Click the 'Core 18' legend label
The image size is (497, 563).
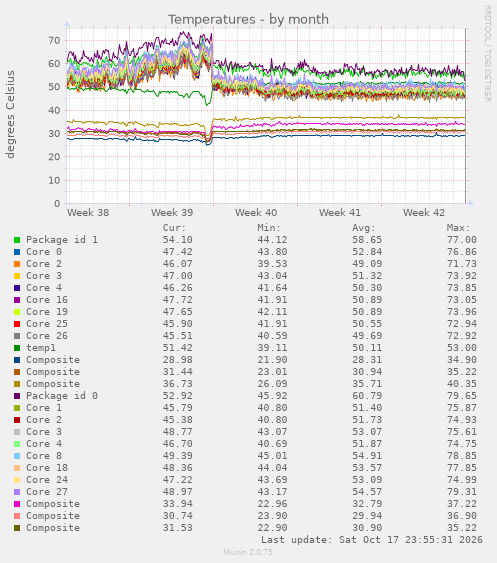pos(47,468)
